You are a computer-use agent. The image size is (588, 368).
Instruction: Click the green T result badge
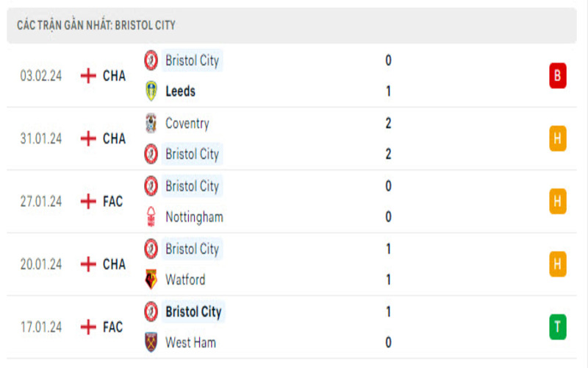[558, 327]
